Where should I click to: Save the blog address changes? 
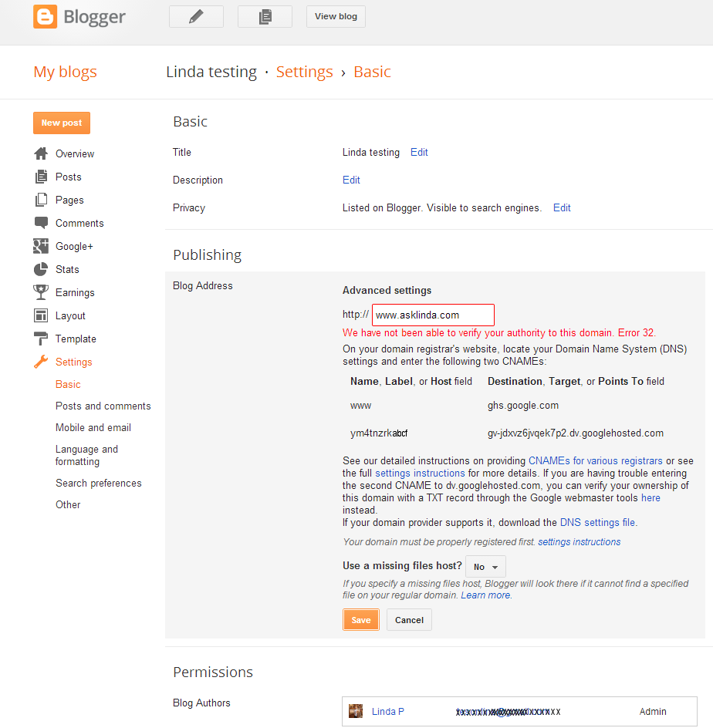[360, 619]
